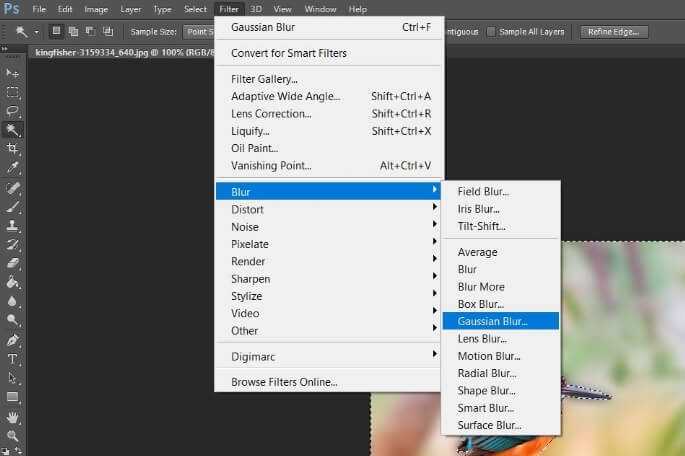Toggle Sample All Layers checkbox

pyautogui.click(x=491, y=31)
